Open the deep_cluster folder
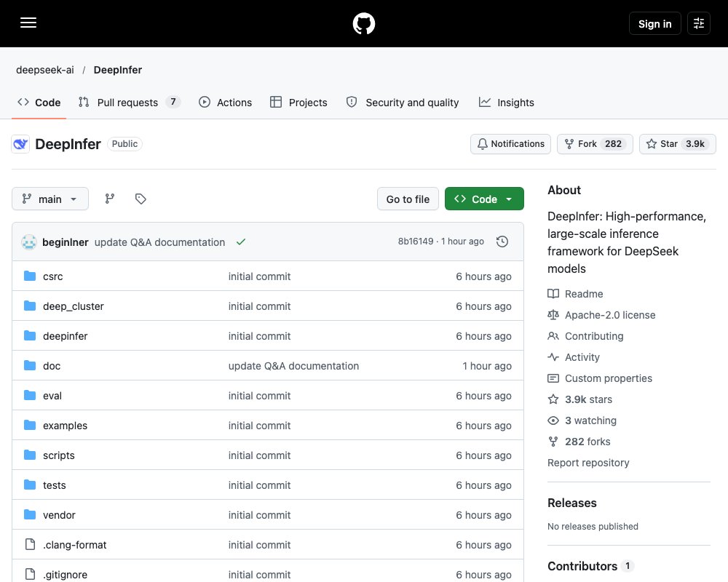This screenshot has height=582, width=728. pos(74,306)
